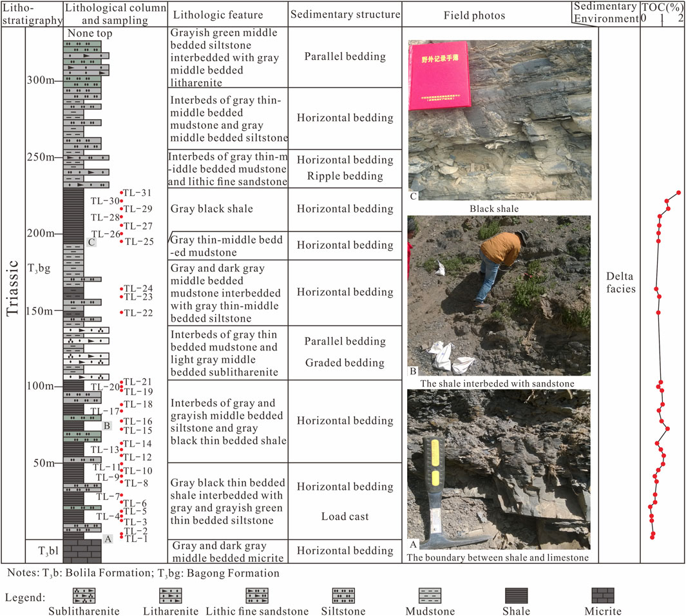Click the Sublitharenite legend pattern icon
Screen dimensions: 686x616
[84, 595]
